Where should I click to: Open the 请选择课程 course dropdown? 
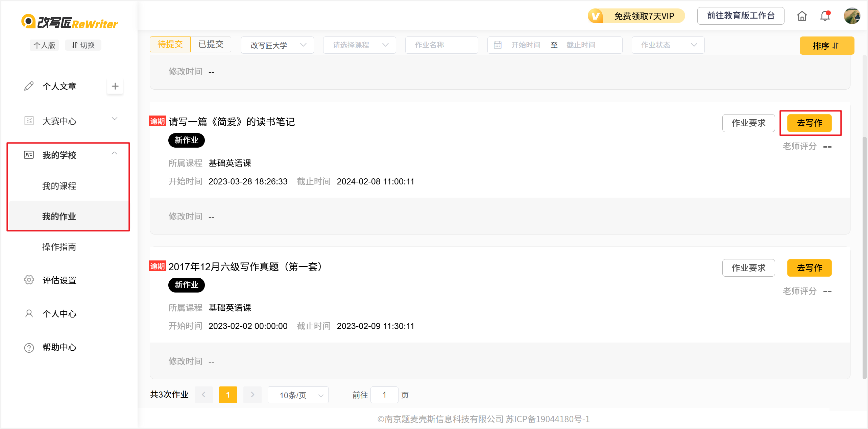click(359, 45)
